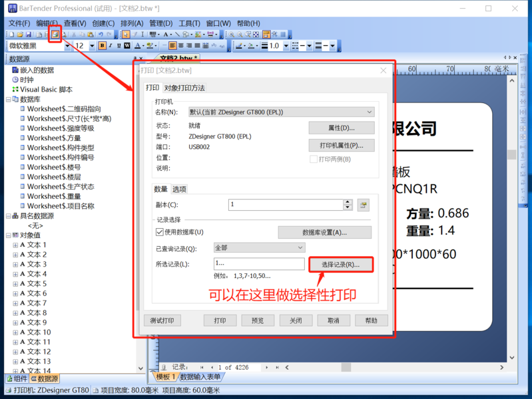Click the Preview button
The image size is (532, 399).
pyautogui.click(x=258, y=321)
